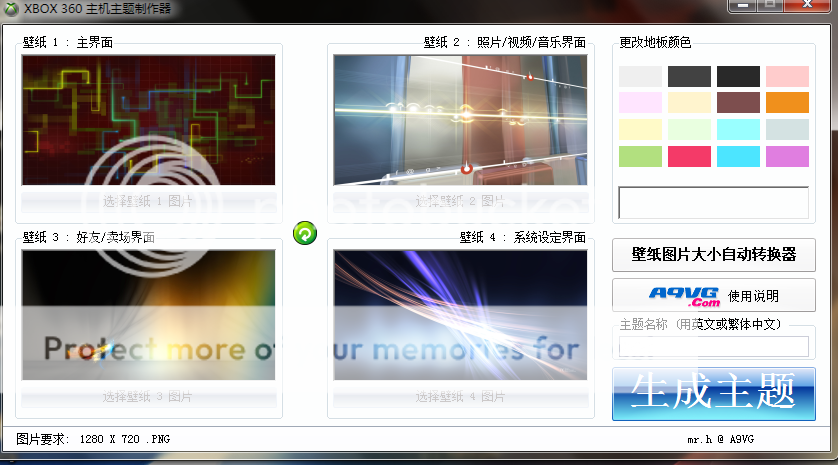Image resolution: width=838 pixels, height=465 pixels.
Task: Click the Xbox icon in title bar
Action: tap(12, 9)
